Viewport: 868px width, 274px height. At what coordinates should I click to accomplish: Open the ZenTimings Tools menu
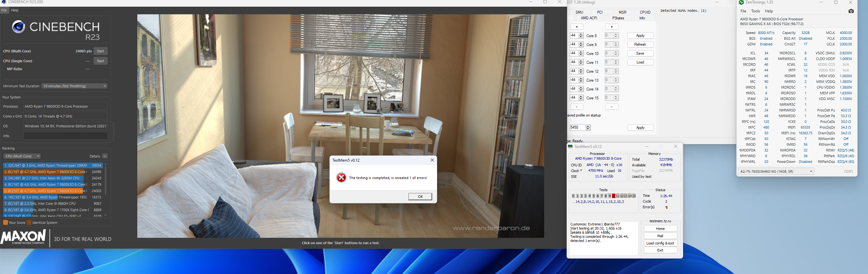click(756, 11)
